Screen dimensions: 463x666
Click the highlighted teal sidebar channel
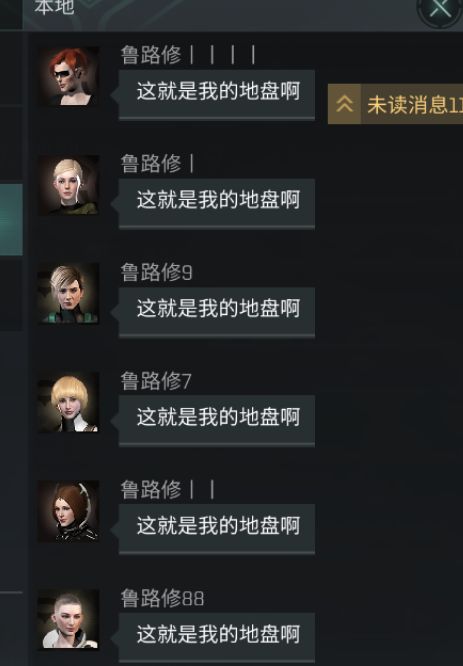pos(11,220)
